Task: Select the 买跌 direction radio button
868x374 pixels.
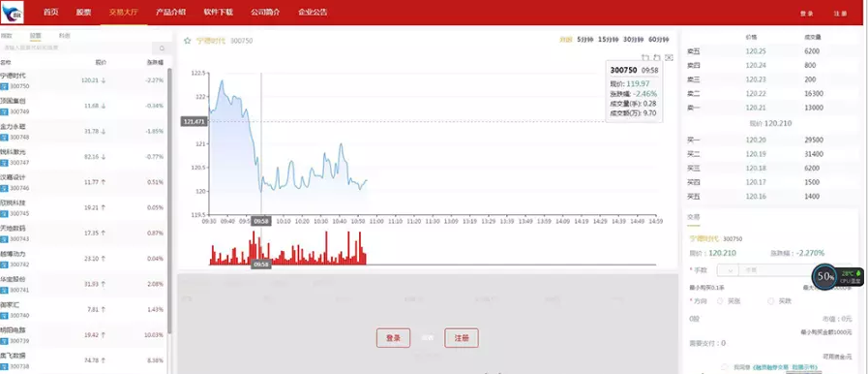Action: click(770, 301)
